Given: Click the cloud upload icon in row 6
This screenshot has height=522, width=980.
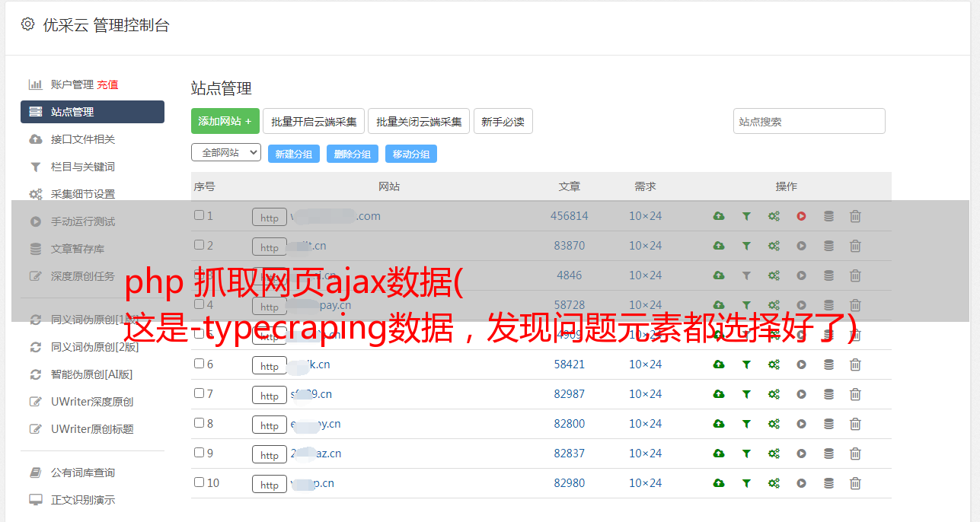Looking at the screenshot, I should [x=718, y=364].
